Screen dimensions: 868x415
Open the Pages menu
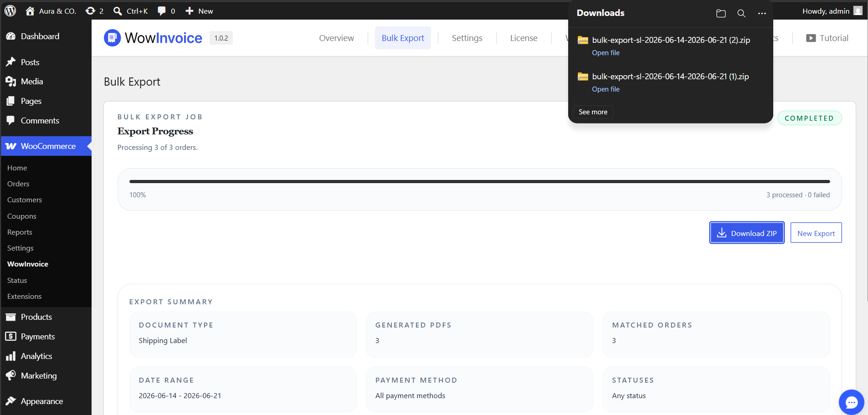click(46, 101)
